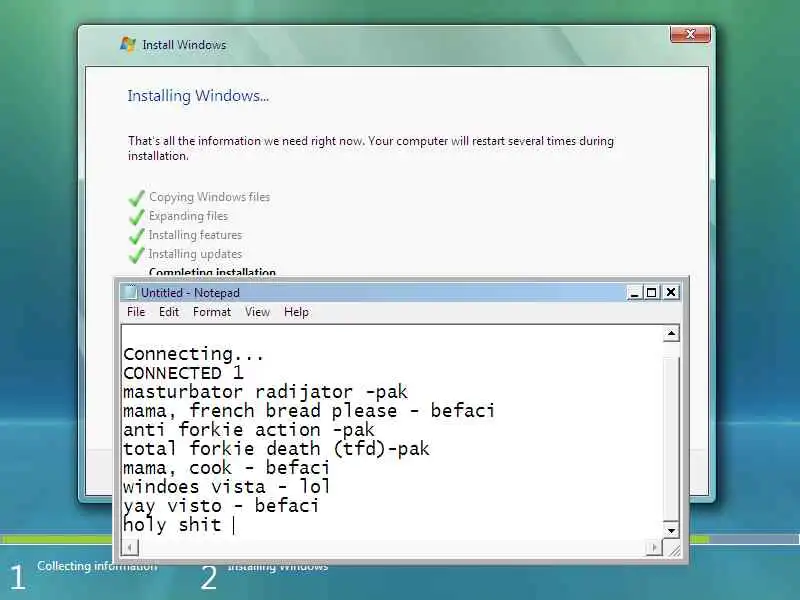Click the 'Installing updates' step
Viewport: 800px width, 600px height.
(195, 254)
